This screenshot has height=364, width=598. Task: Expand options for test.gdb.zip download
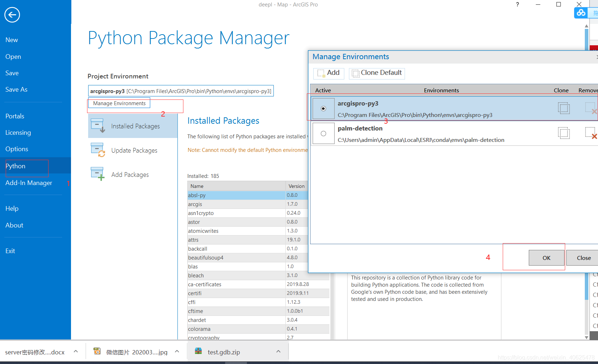[278, 352]
